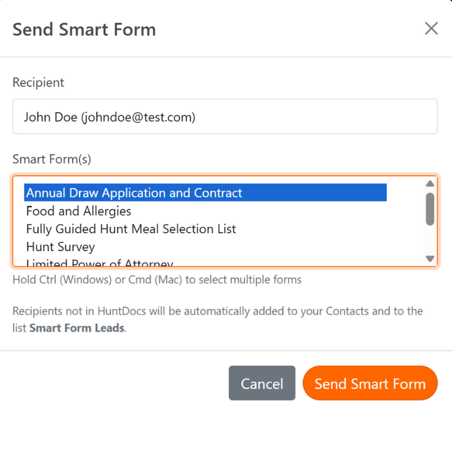The image size is (452, 476).
Task: Select the Hunt Survey form
Action: click(60, 246)
